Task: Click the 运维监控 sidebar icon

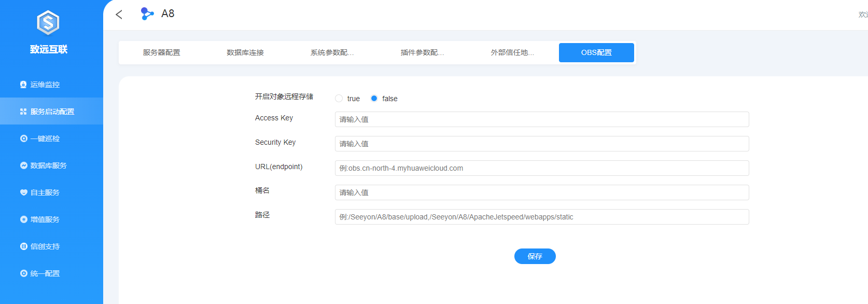Action: click(x=23, y=85)
